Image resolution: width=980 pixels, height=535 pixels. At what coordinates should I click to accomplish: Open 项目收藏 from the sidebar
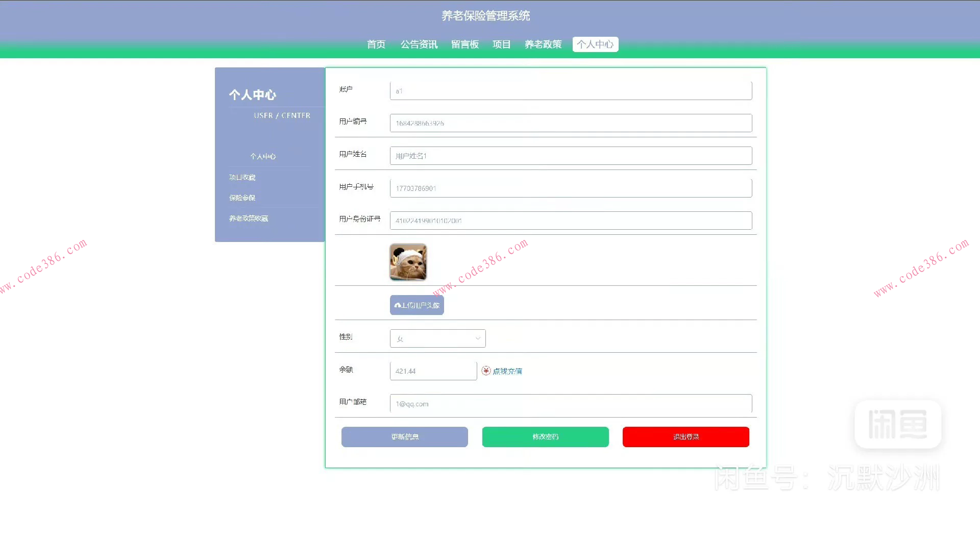click(x=242, y=177)
